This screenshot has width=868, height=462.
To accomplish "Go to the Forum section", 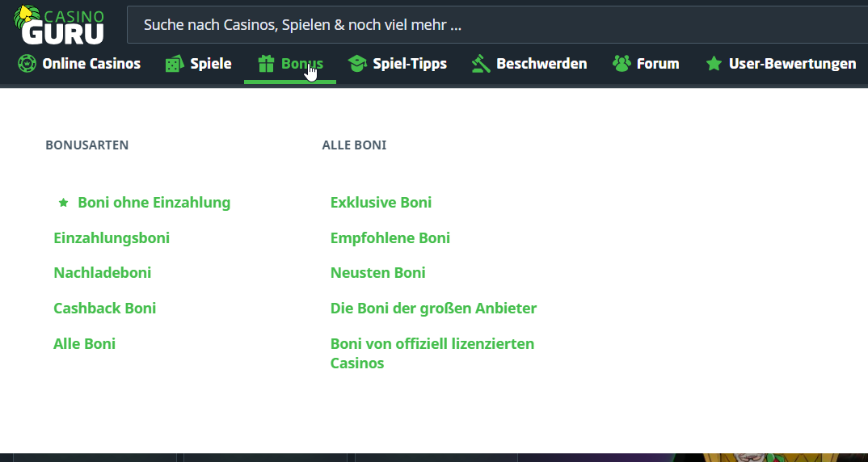I will tap(658, 64).
